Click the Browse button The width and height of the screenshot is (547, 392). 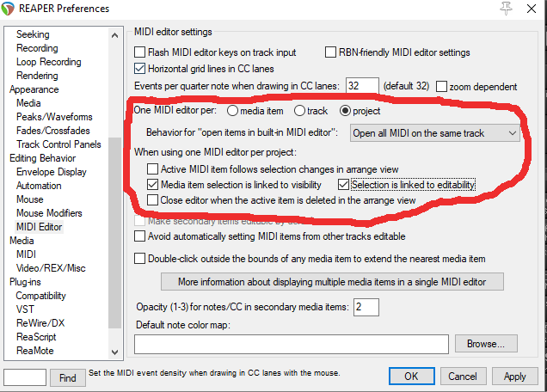(x=486, y=344)
